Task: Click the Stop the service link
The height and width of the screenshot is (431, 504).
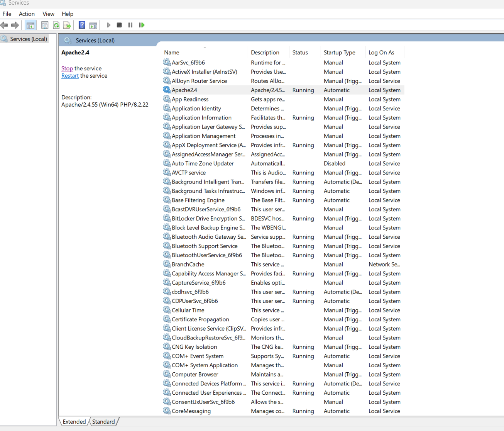Action: coord(67,68)
